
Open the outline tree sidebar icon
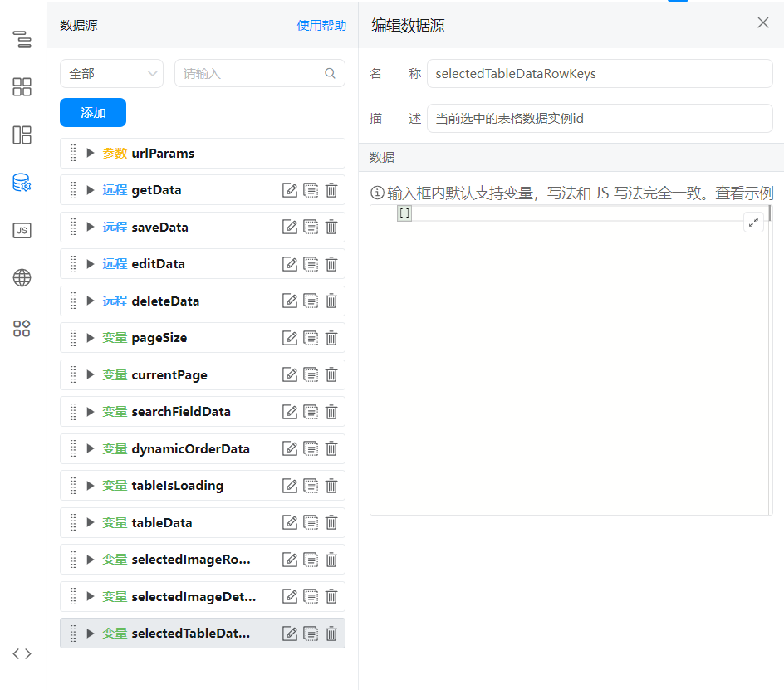22,39
